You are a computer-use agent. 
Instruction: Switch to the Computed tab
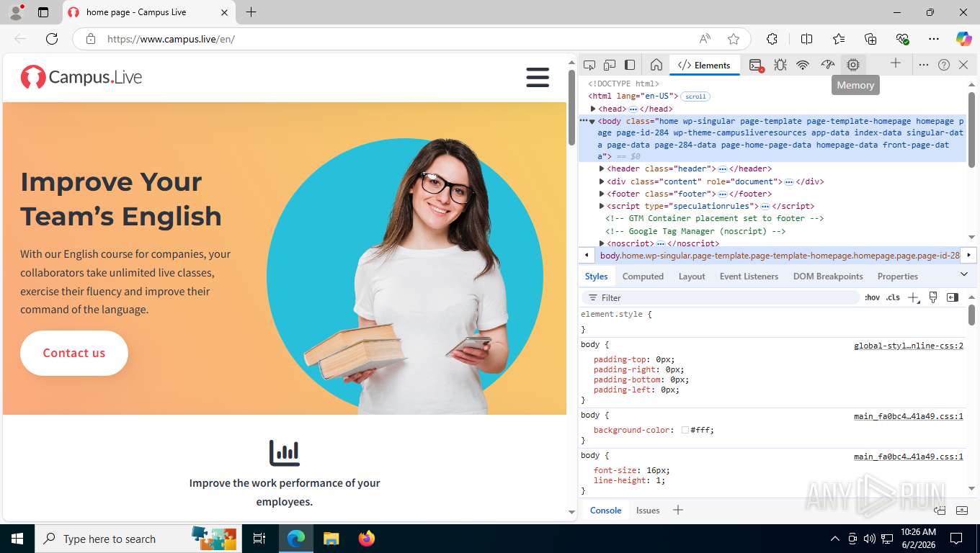pos(643,276)
